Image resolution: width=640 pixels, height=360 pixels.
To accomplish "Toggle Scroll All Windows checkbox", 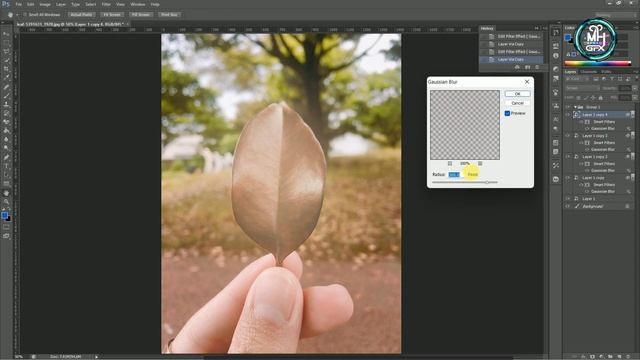I will [25, 15].
